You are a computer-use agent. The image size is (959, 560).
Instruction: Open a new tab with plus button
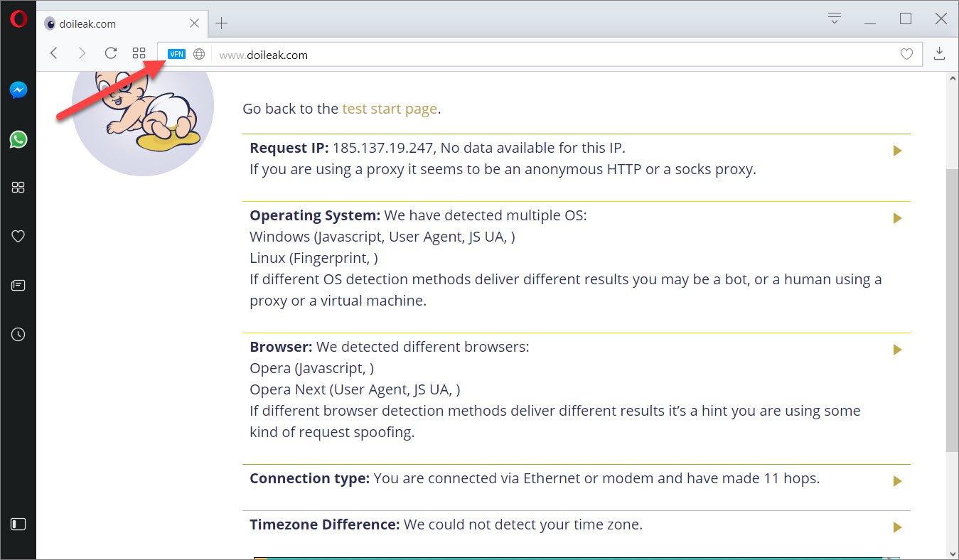tap(222, 23)
